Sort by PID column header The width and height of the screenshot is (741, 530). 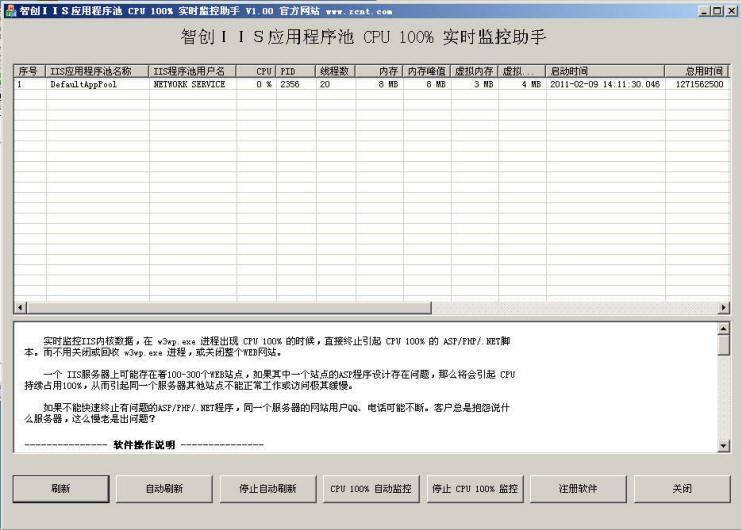[x=296, y=71]
